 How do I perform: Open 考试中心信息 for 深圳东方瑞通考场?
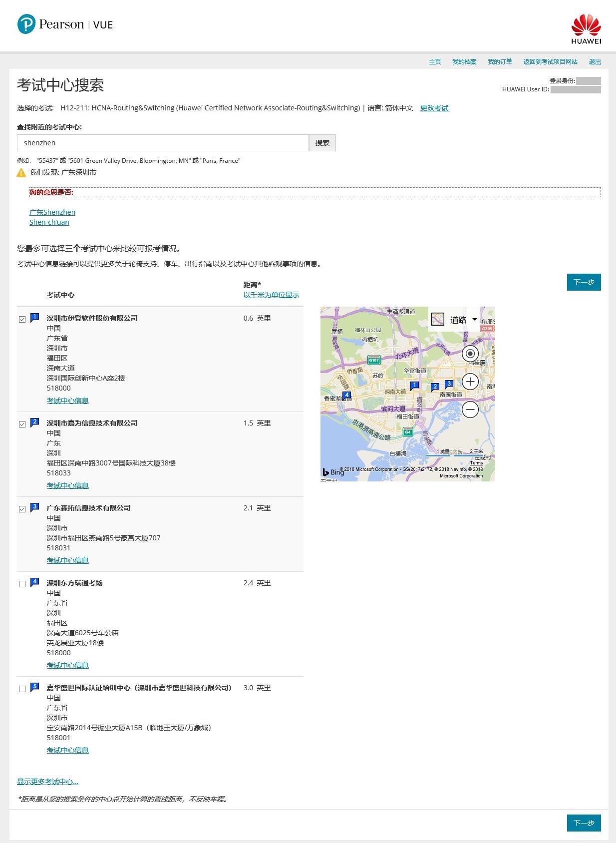(68, 665)
